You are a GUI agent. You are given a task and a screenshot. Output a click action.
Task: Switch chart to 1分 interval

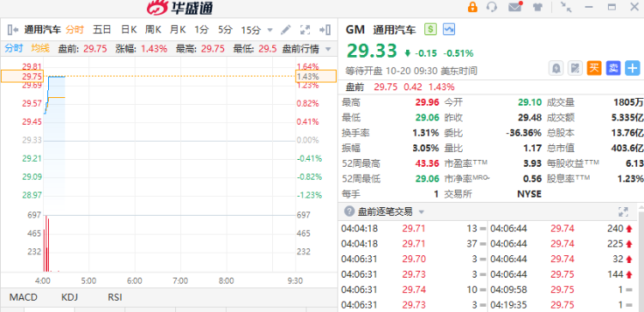[201, 29]
